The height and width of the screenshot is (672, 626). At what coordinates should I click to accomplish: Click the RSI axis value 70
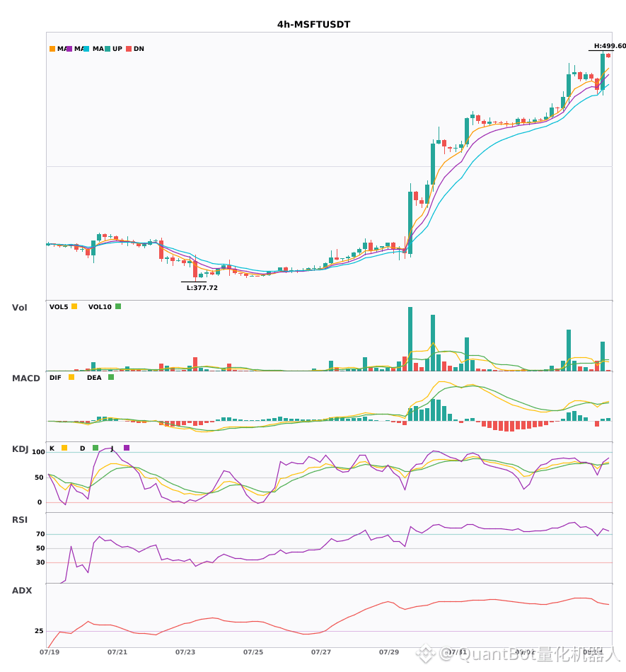tap(40, 534)
